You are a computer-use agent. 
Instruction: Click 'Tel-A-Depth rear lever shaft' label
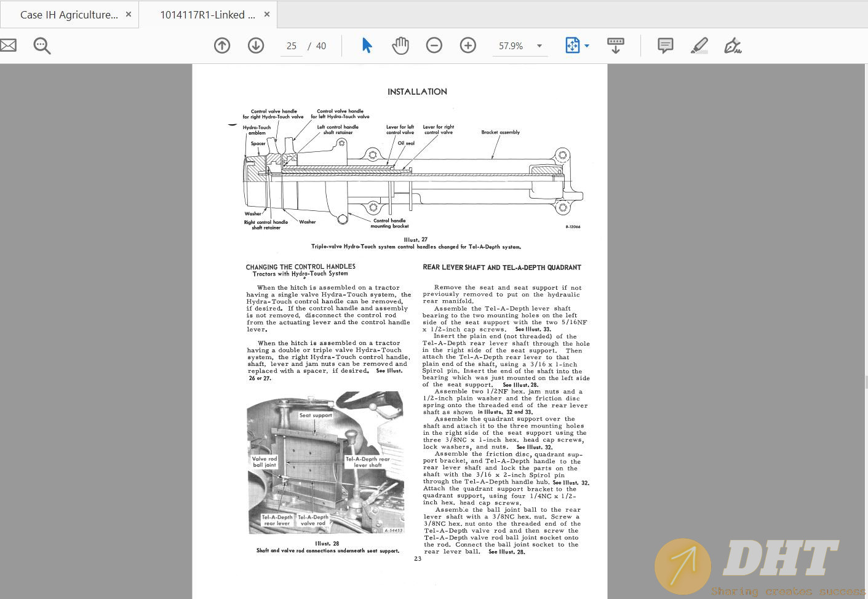(x=368, y=462)
